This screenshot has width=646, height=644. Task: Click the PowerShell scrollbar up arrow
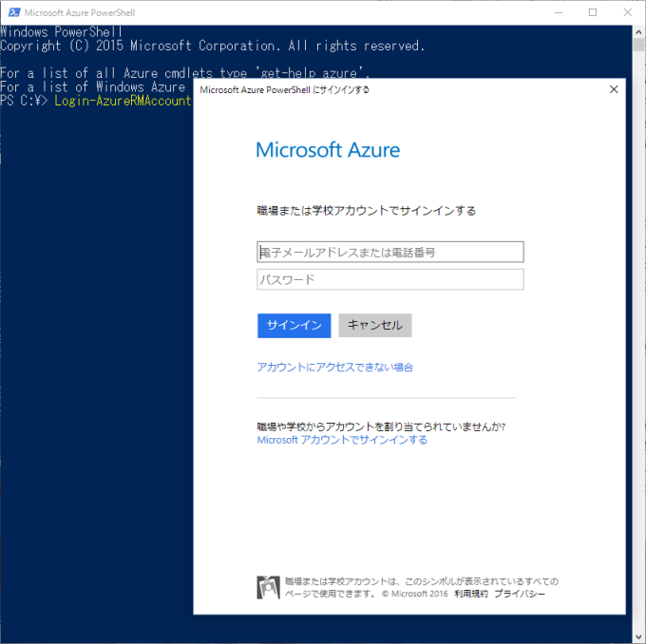point(638,31)
